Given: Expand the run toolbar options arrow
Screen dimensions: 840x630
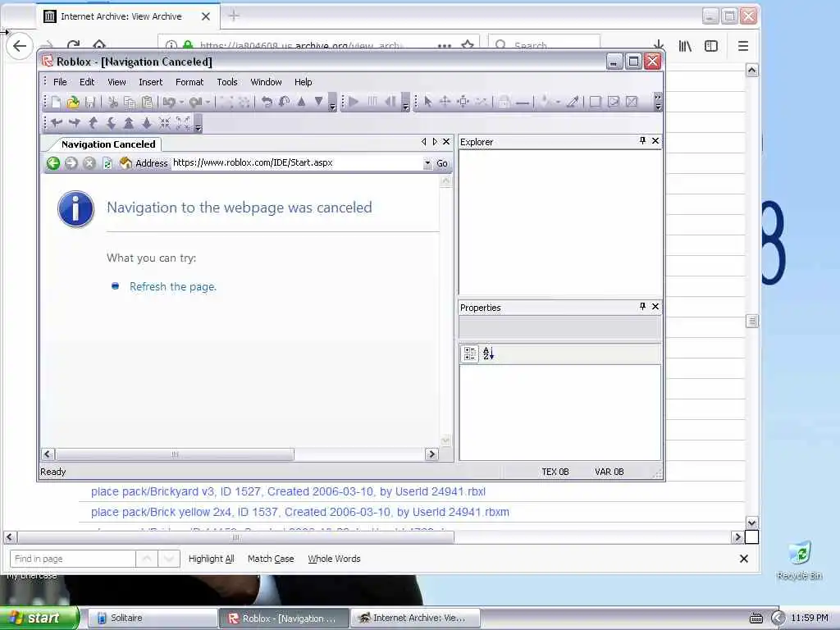Looking at the screenshot, I should (x=405, y=102).
